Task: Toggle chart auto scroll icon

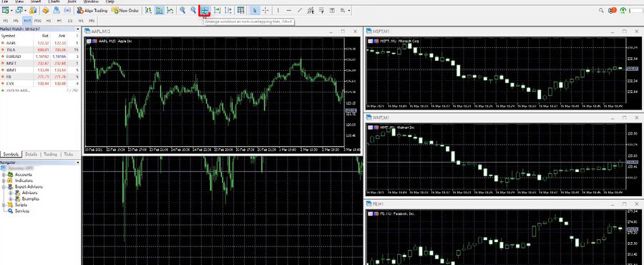Action: tap(218, 10)
